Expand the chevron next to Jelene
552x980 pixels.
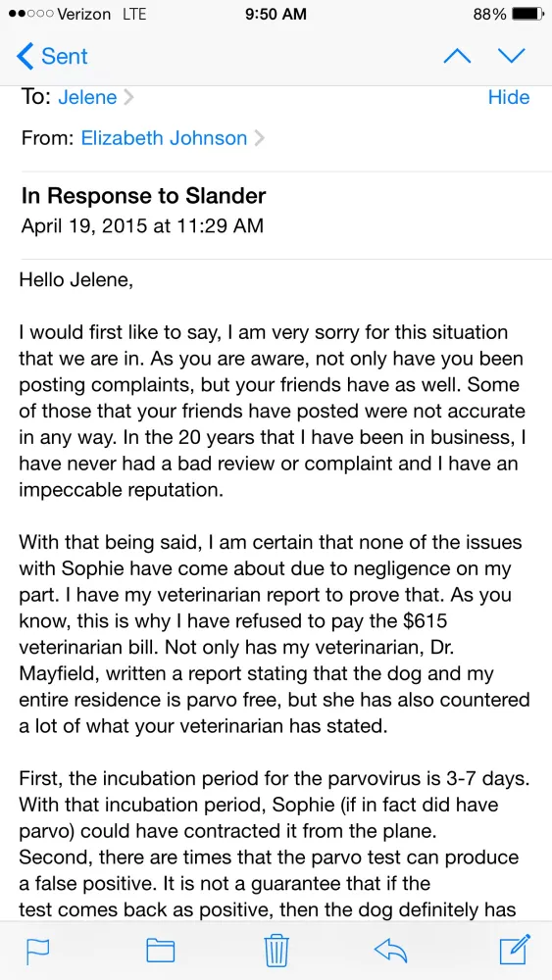tap(127, 97)
